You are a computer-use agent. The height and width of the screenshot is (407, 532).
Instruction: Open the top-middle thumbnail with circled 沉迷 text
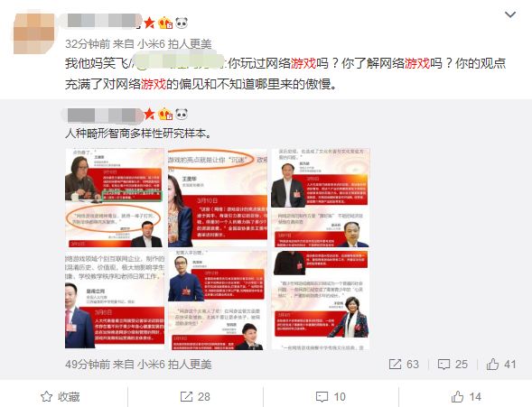(218, 198)
